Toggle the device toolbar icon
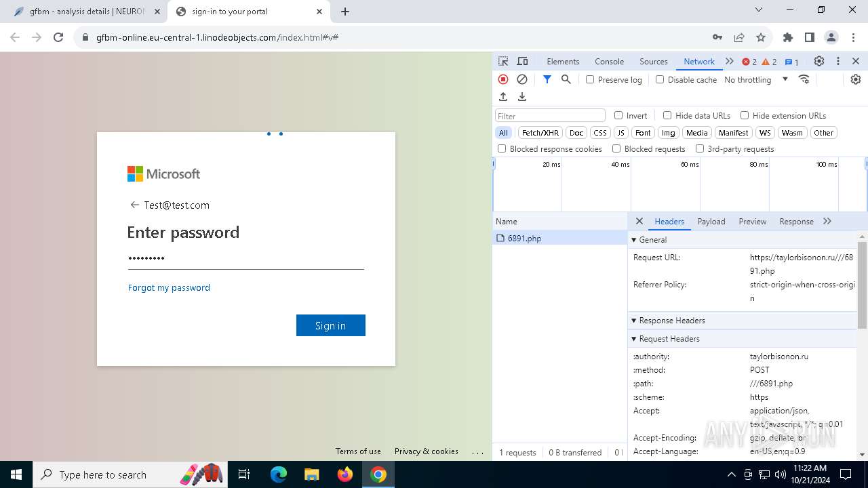Screen dimensions: 868x488 point(522,61)
